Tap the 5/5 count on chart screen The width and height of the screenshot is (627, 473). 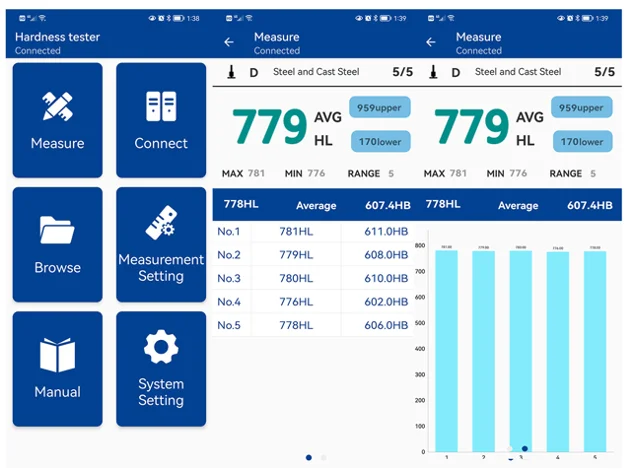[x=604, y=72]
